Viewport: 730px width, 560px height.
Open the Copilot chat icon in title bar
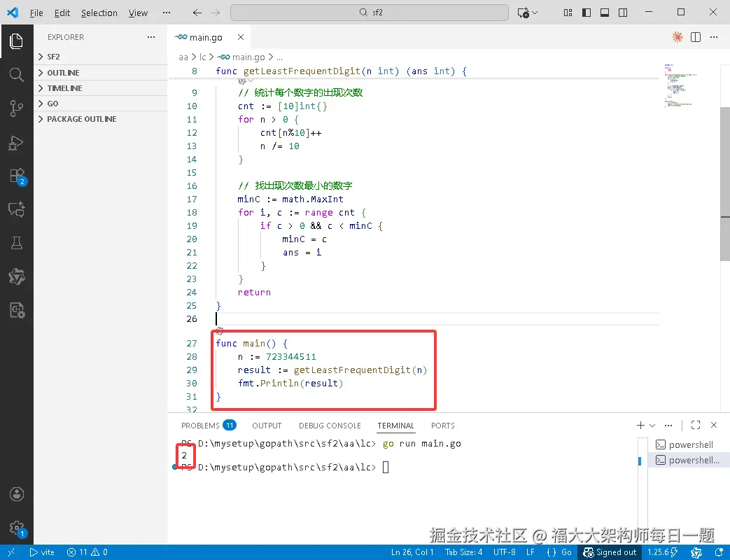point(524,13)
